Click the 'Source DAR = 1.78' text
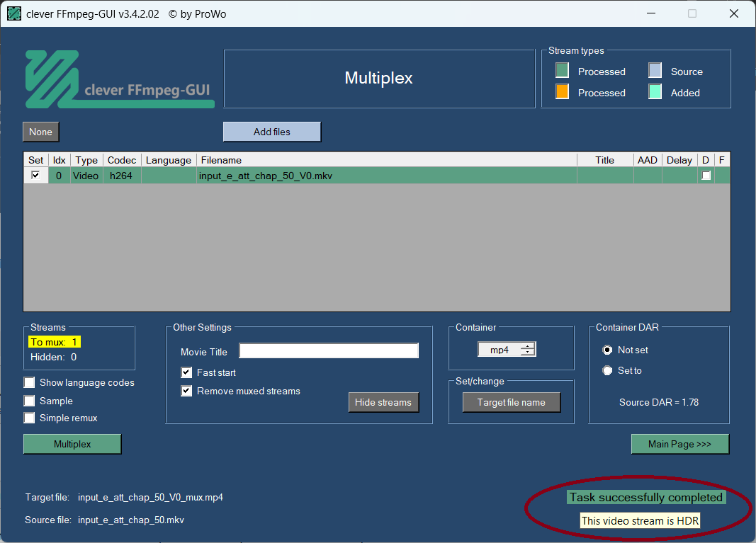756x543 pixels. [x=659, y=402]
